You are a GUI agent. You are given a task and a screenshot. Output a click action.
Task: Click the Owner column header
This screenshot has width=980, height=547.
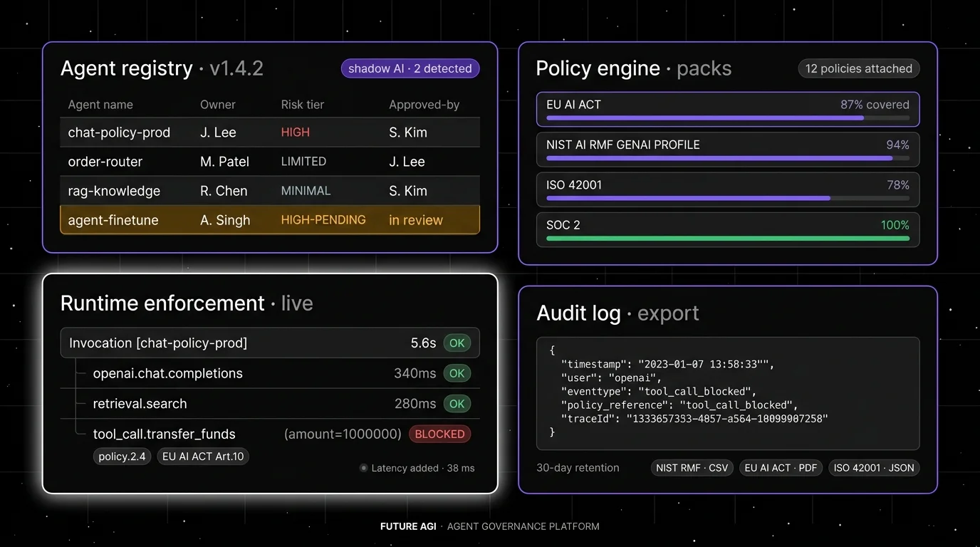coord(218,105)
